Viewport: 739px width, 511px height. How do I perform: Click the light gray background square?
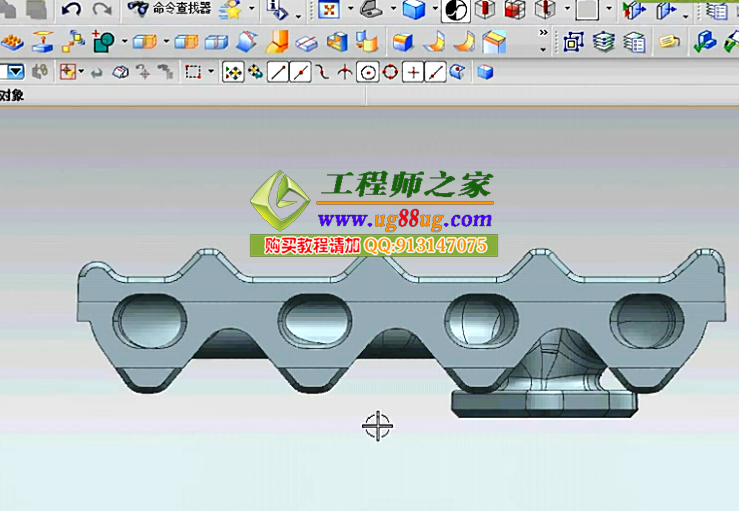pos(587,9)
